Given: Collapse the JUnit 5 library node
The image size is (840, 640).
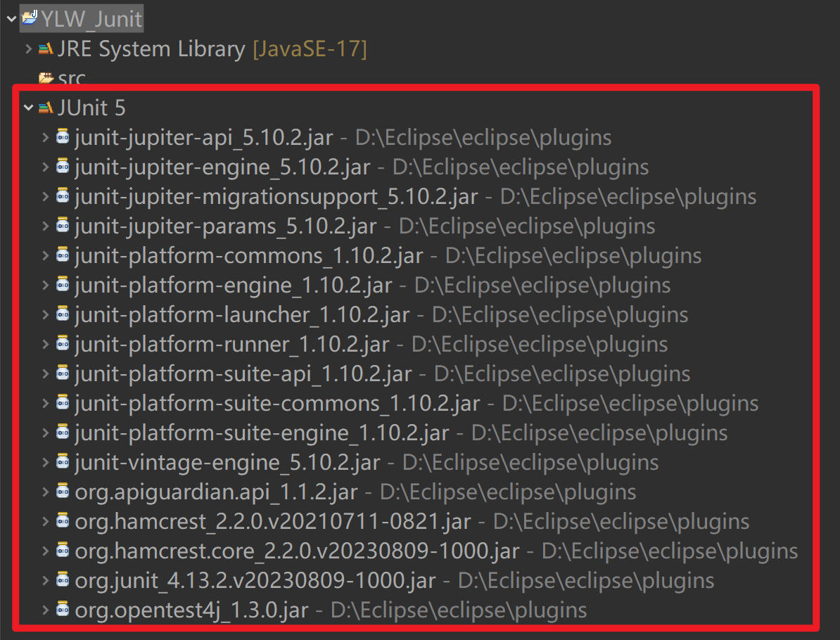Looking at the screenshot, I should 28,108.
